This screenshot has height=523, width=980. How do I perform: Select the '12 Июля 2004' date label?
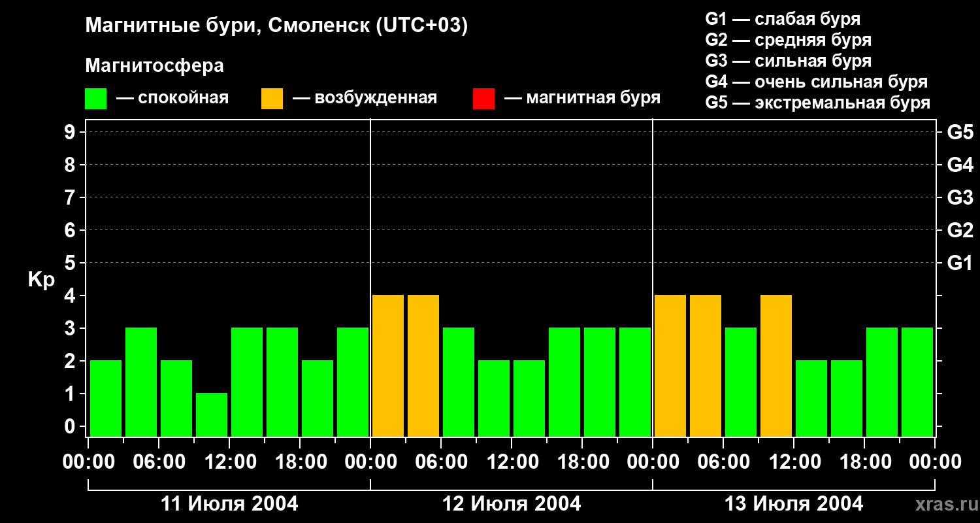point(512,504)
